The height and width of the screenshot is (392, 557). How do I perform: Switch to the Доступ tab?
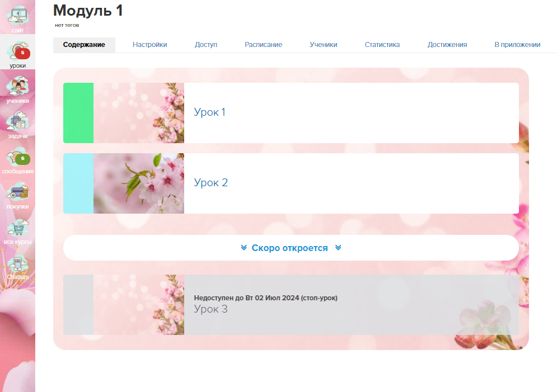coord(206,45)
